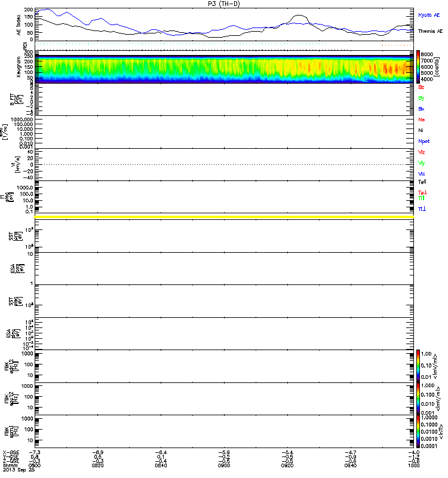Screen dimensions: 448x478
Task: Click the keogram color image panel
Action: [x=224, y=69]
